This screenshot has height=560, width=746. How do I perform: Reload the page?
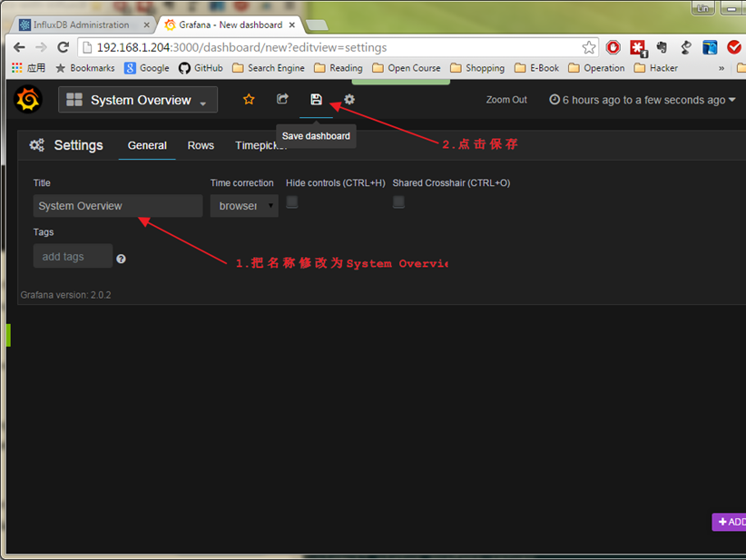64,47
